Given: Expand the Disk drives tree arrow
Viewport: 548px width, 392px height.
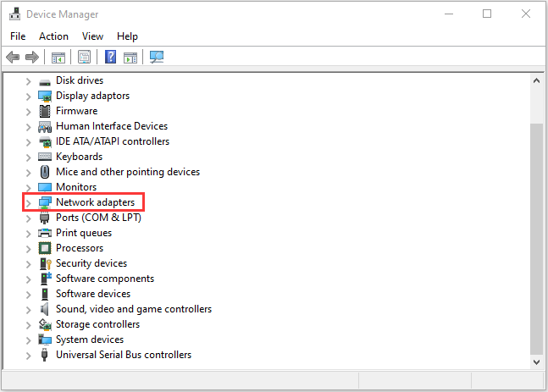Looking at the screenshot, I should click(28, 80).
